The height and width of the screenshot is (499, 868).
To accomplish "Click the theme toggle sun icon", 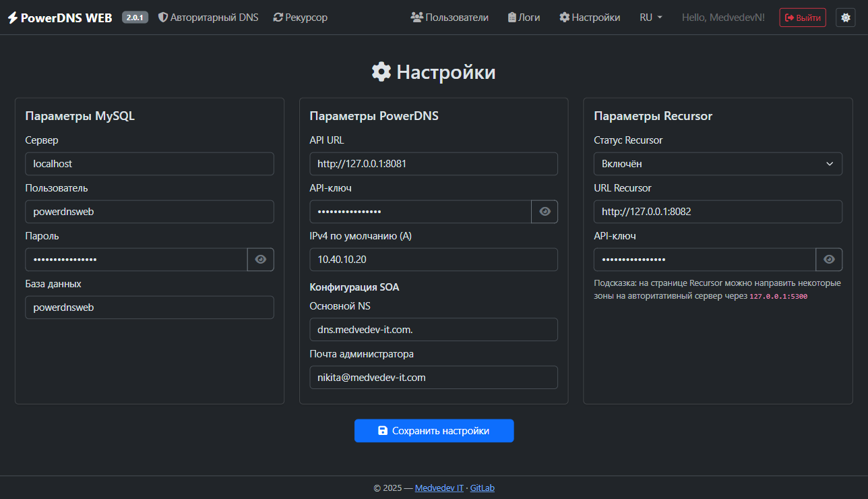I will point(845,18).
